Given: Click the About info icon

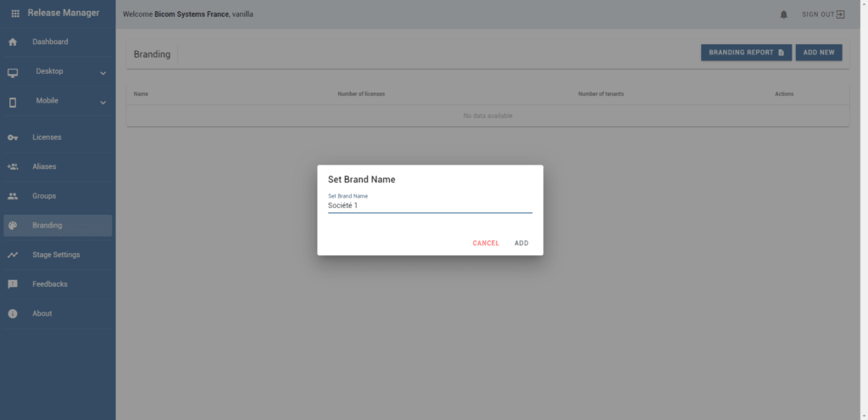Looking at the screenshot, I should coord(13,314).
